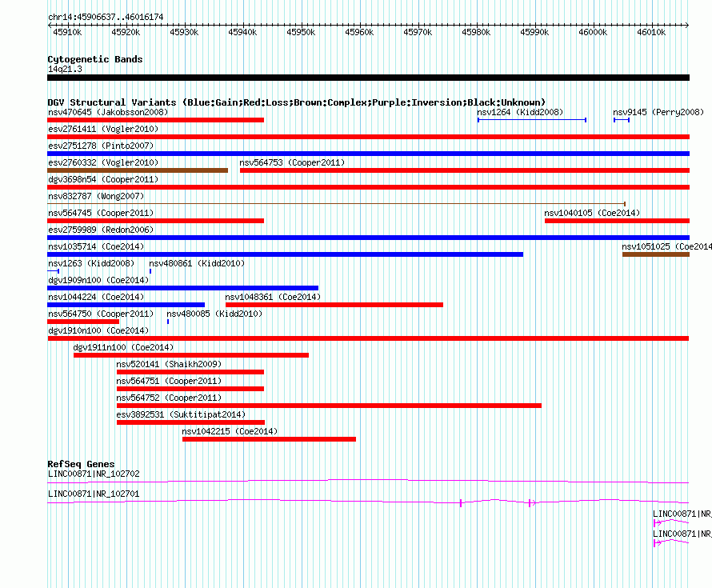This screenshot has height=588, width=712.
Task: Select the esv2761411 (Vogler2010) label
Action: tap(103, 129)
